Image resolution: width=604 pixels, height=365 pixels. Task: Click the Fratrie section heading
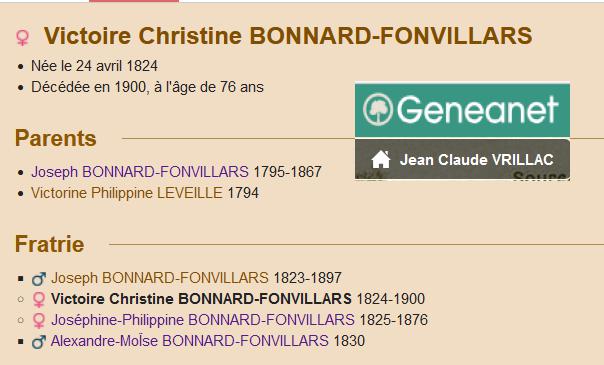(x=49, y=244)
